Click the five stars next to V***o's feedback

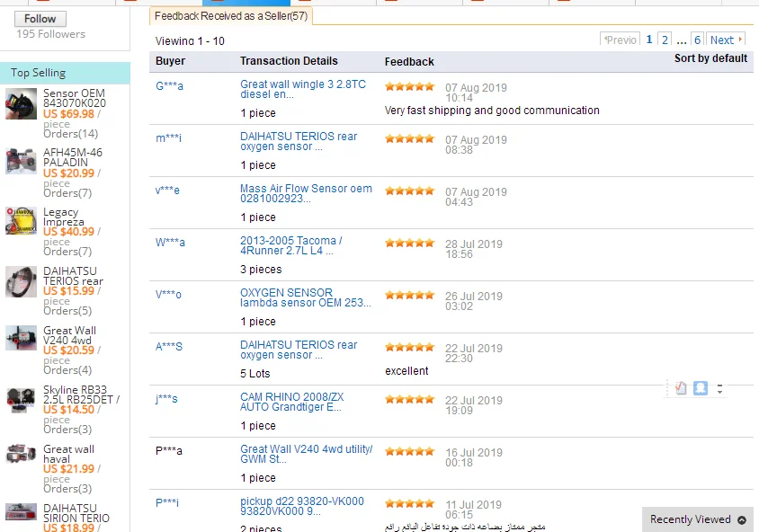409,296
